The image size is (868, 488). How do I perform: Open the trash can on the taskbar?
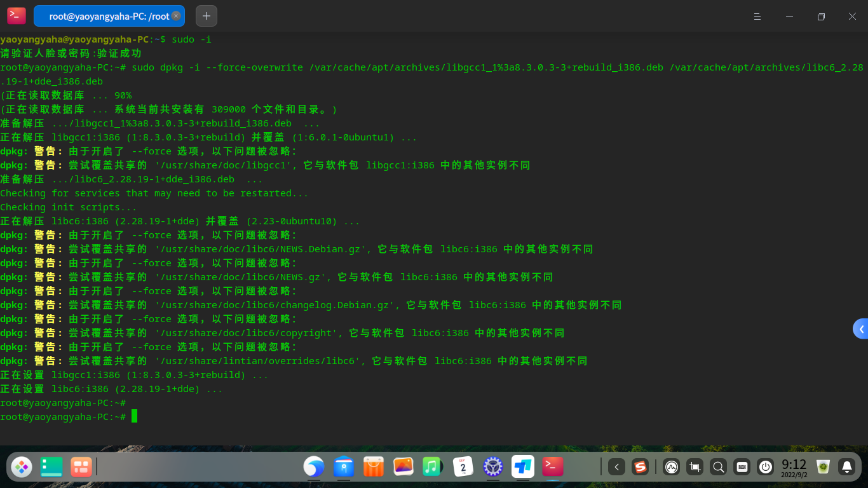(823, 467)
